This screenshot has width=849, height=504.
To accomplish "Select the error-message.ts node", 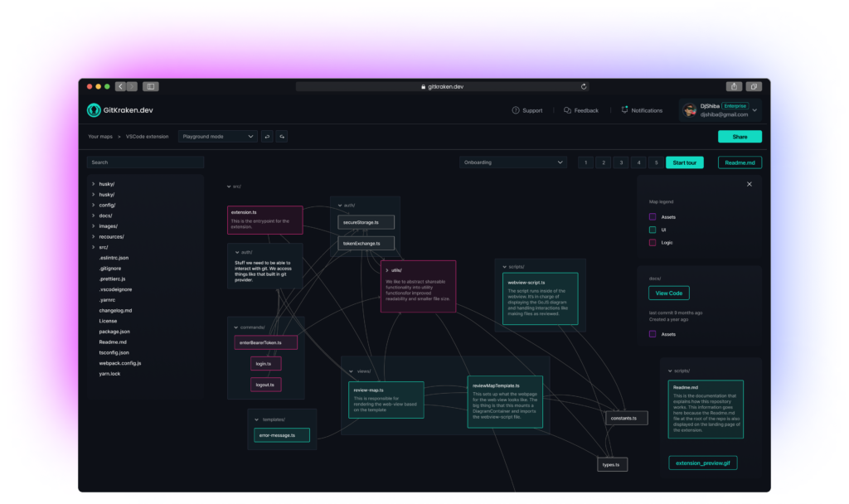I will (282, 435).
